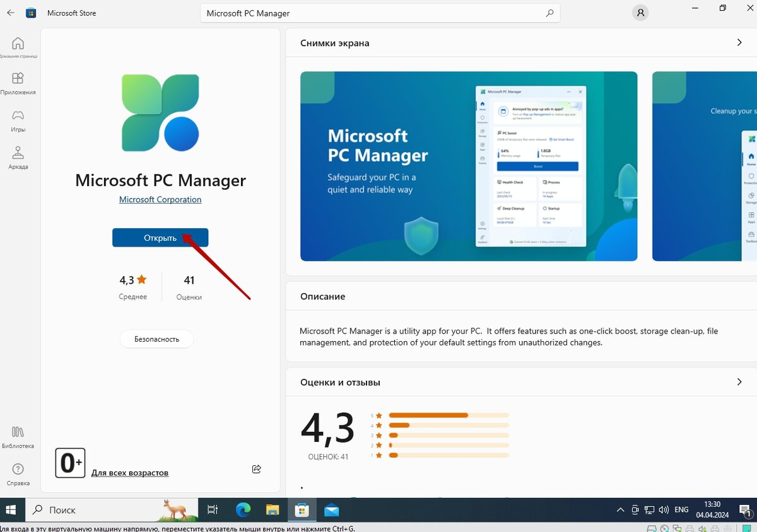Open the Аркада (Arcade) sidebar section
The image size is (757, 532).
18,158
